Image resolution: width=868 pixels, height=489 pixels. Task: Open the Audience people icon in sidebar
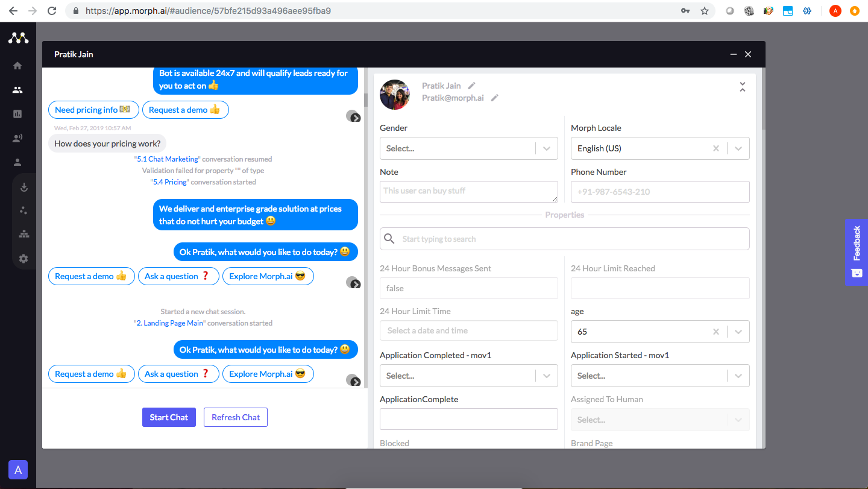pos(17,90)
